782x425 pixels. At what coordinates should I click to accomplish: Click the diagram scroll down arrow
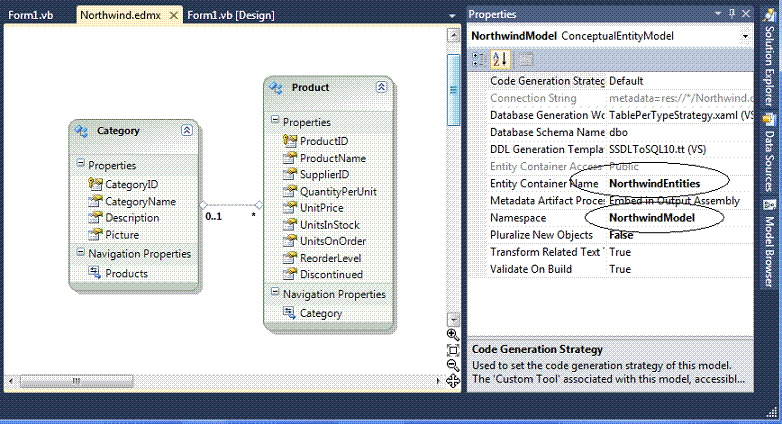click(x=453, y=319)
